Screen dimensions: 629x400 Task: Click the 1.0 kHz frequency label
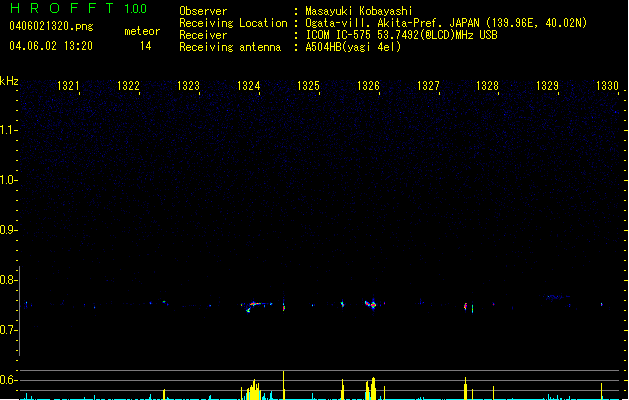(8, 180)
